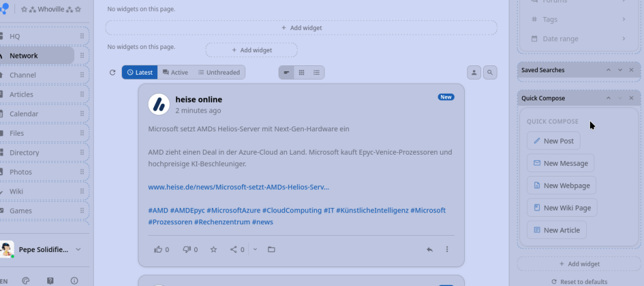
Task: Select the grid view mode
Action: point(301,72)
